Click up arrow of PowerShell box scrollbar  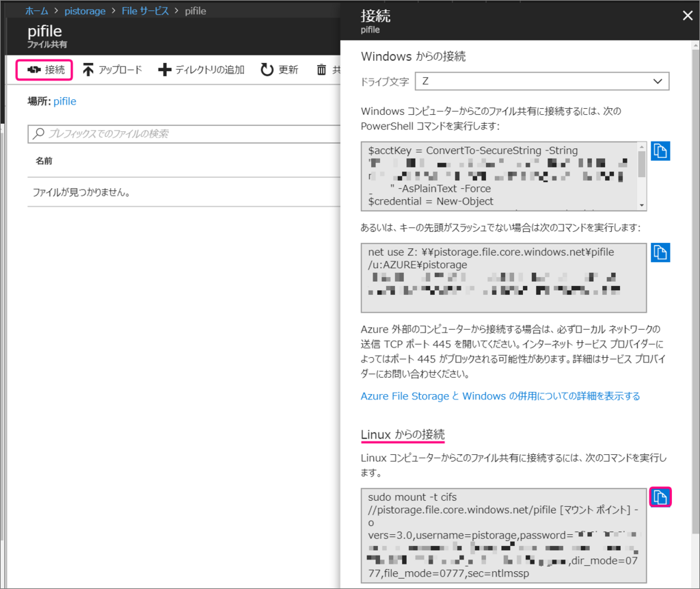tap(642, 146)
